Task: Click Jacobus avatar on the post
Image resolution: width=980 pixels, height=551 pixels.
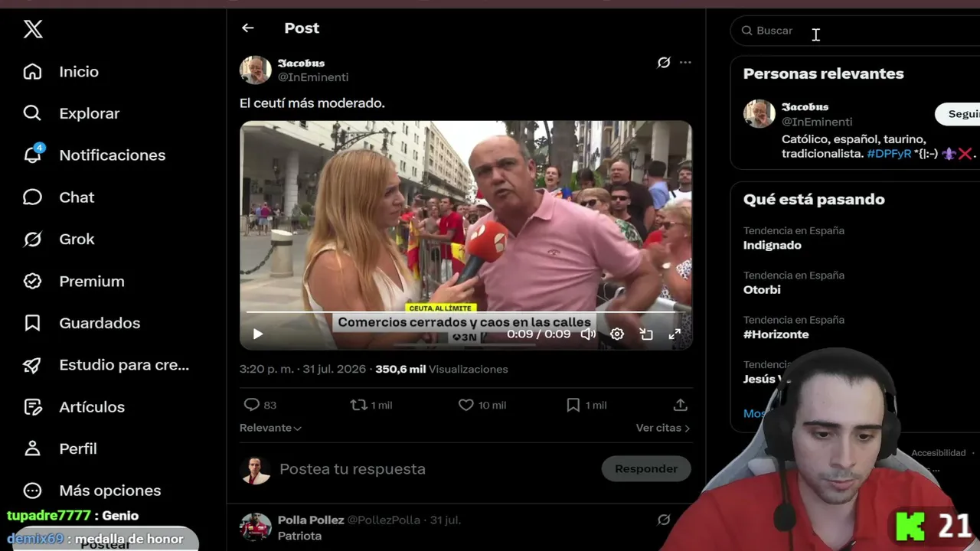Action: point(256,70)
